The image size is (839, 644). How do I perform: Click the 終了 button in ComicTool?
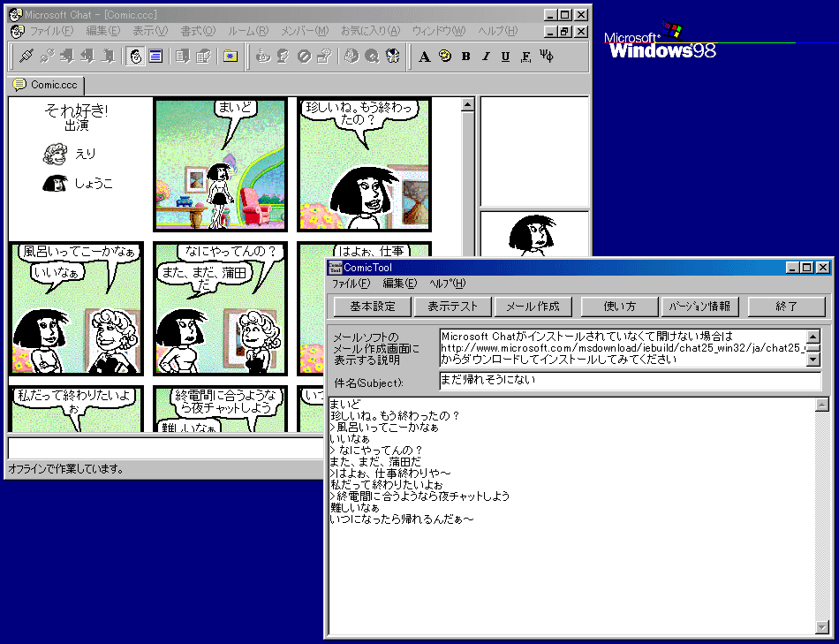pos(787,307)
